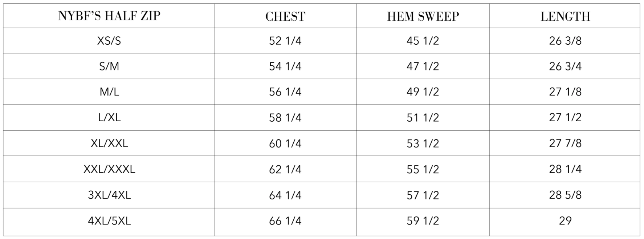Click length value 29 in last row
The height and width of the screenshot is (239, 644).
(565, 221)
